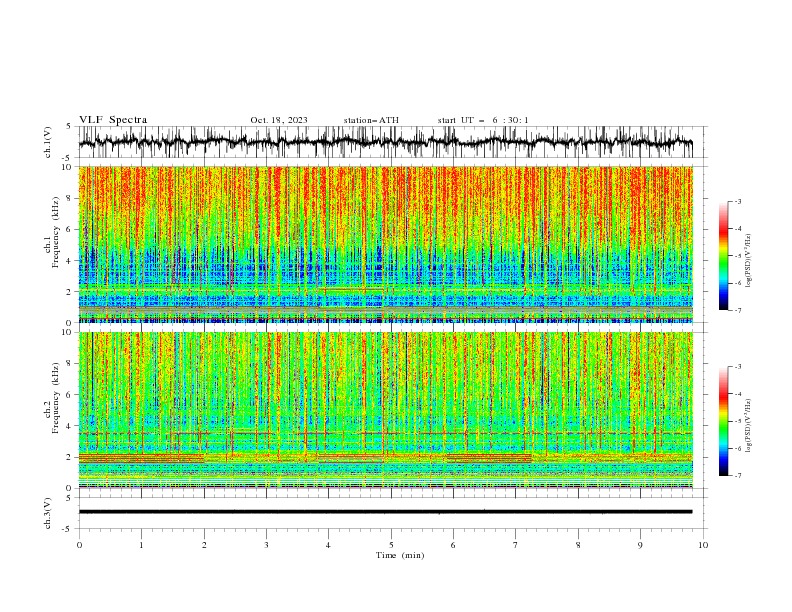Click the -7 value on ch.2 colorbar

click(737, 476)
